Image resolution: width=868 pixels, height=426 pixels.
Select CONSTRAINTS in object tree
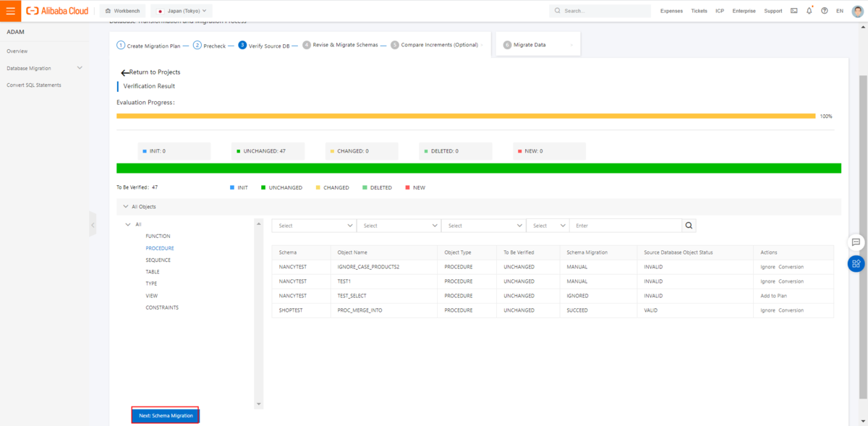click(x=162, y=307)
